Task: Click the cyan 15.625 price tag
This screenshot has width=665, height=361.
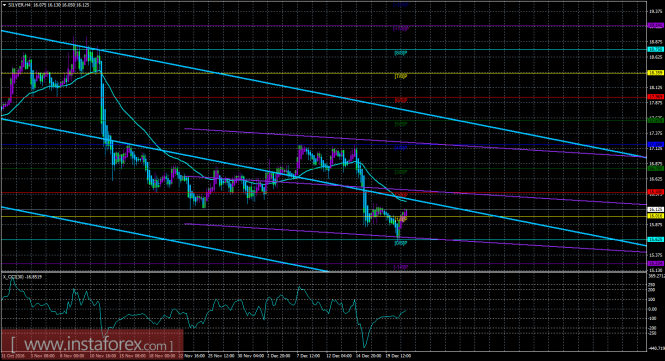Action: point(655,240)
